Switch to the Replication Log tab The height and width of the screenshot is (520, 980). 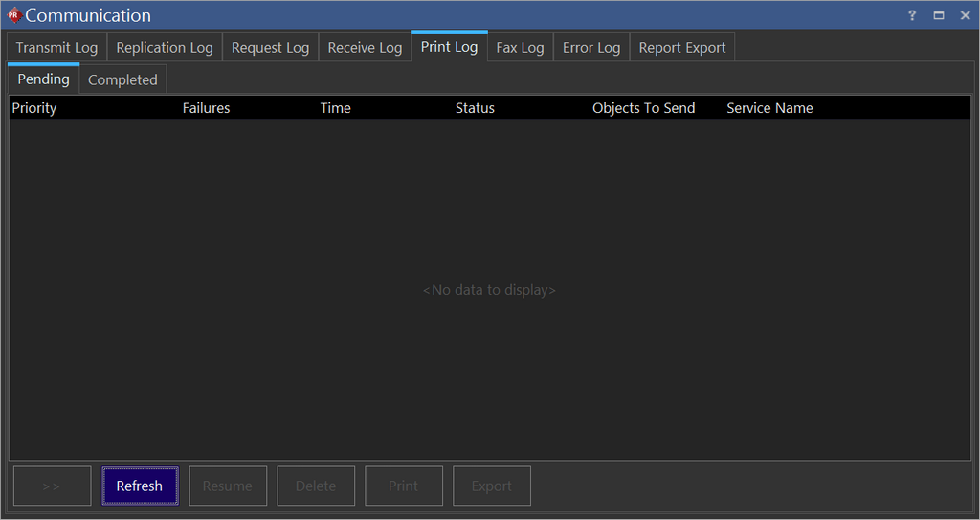pyautogui.click(x=165, y=48)
